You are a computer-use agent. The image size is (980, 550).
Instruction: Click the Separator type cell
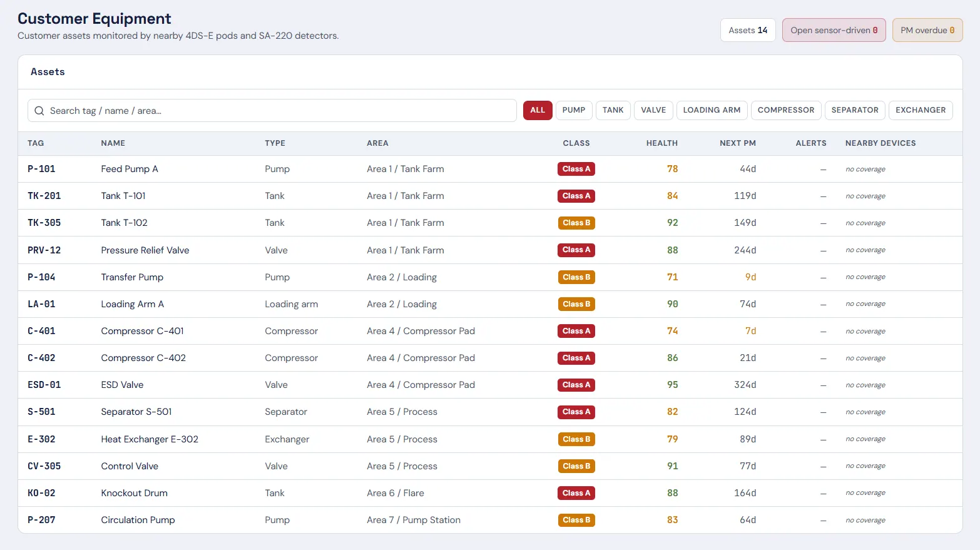pyautogui.click(x=286, y=412)
